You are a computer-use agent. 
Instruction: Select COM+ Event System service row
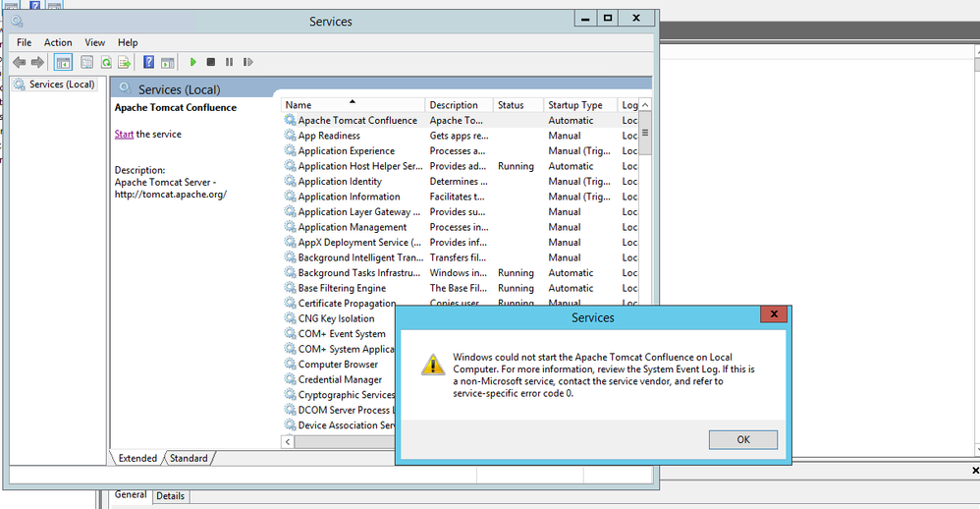pyautogui.click(x=339, y=334)
